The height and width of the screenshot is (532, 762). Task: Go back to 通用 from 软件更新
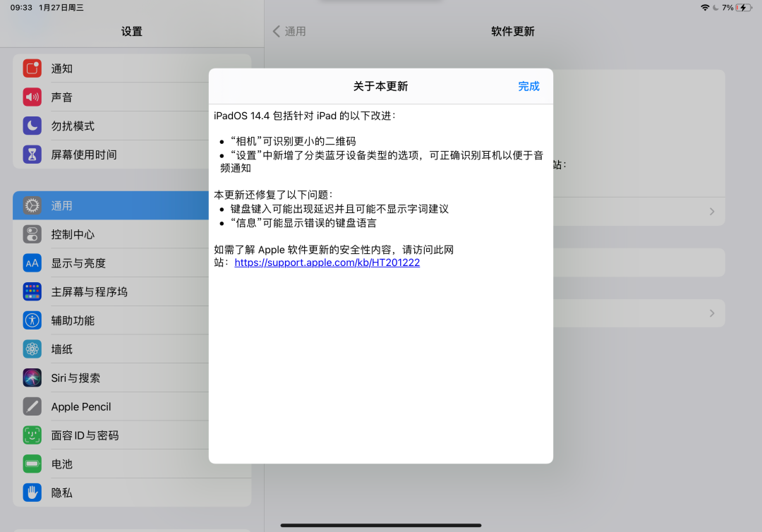(x=289, y=32)
